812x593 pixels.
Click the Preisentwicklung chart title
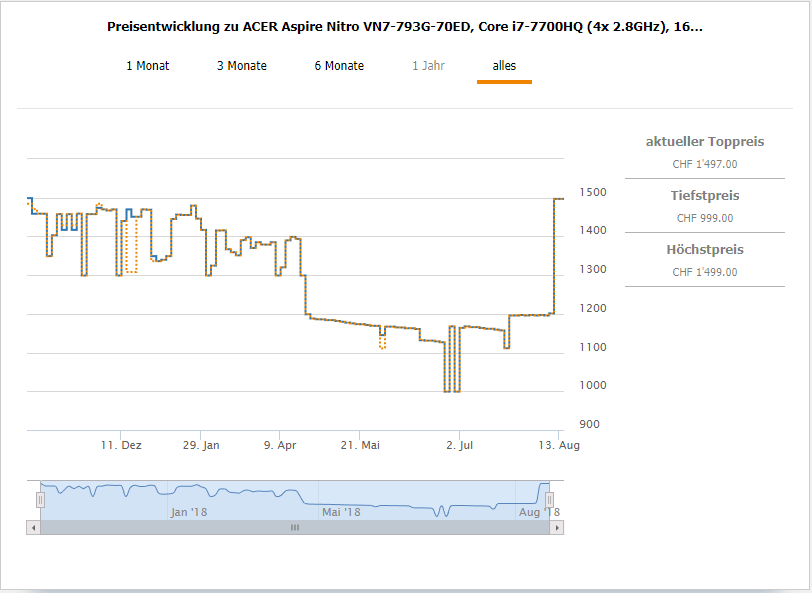(x=405, y=26)
